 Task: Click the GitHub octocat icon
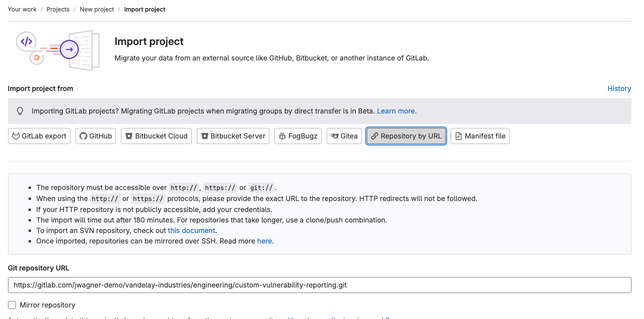click(83, 136)
